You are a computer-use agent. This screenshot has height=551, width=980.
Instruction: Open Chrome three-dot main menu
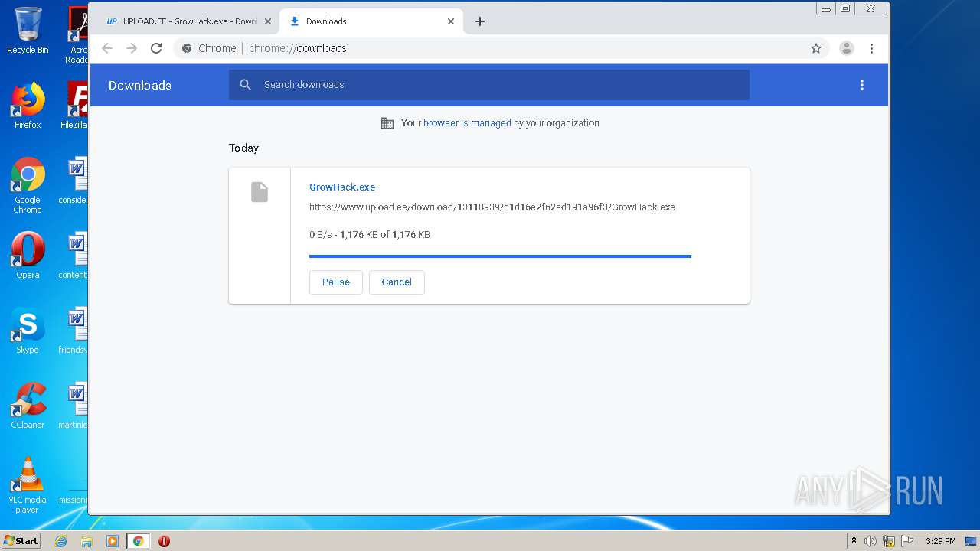[871, 48]
